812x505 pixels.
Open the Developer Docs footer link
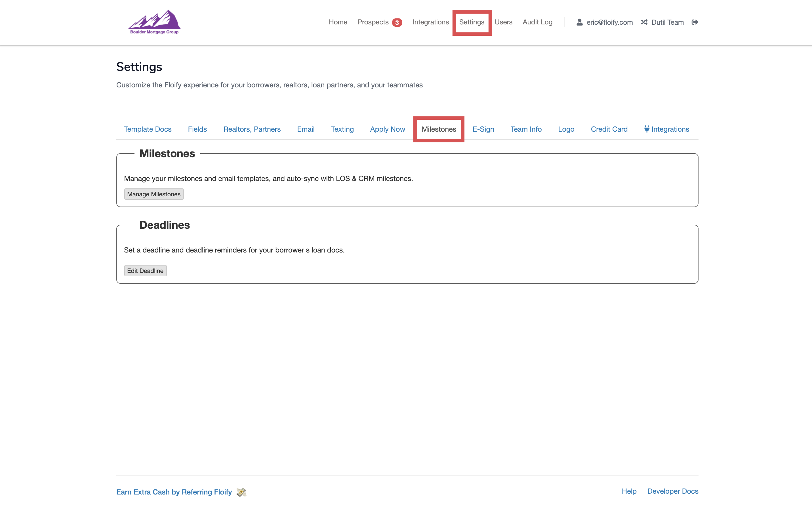click(x=672, y=491)
